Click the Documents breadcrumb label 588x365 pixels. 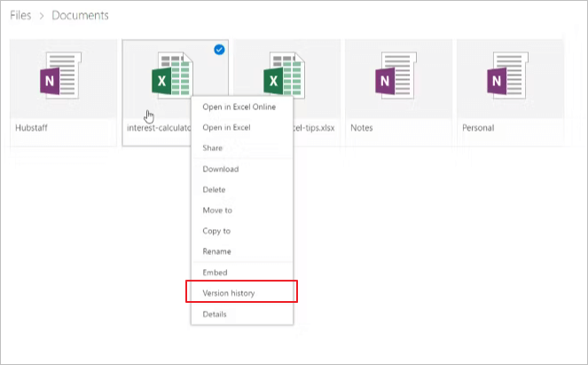[x=80, y=16]
